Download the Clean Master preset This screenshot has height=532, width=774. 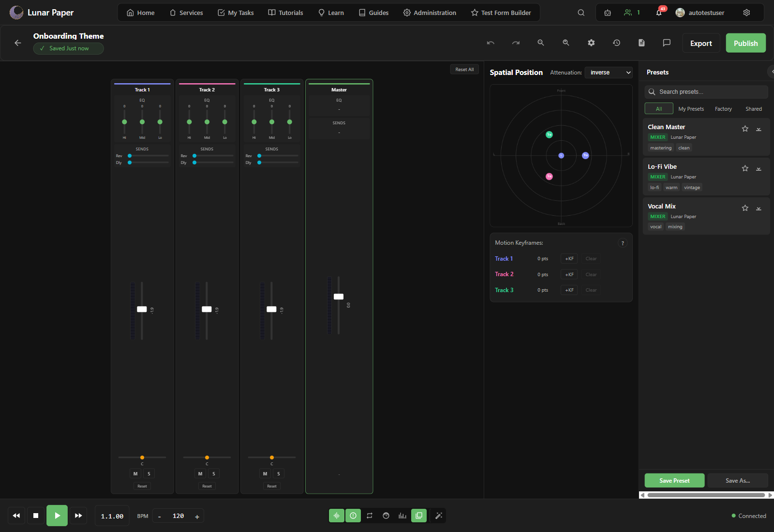point(759,129)
